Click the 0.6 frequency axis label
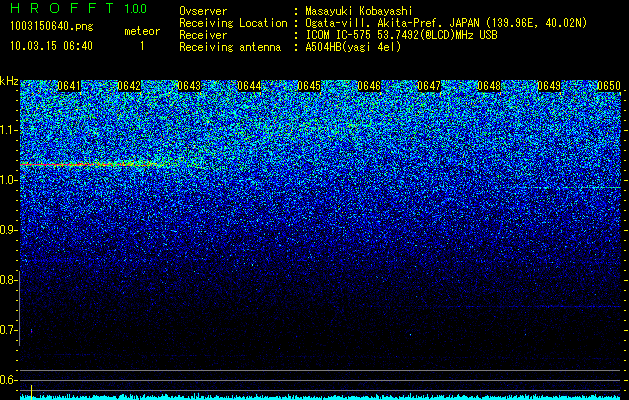The width and height of the screenshot is (629, 400). pyautogui.click(x=9, y=380)
